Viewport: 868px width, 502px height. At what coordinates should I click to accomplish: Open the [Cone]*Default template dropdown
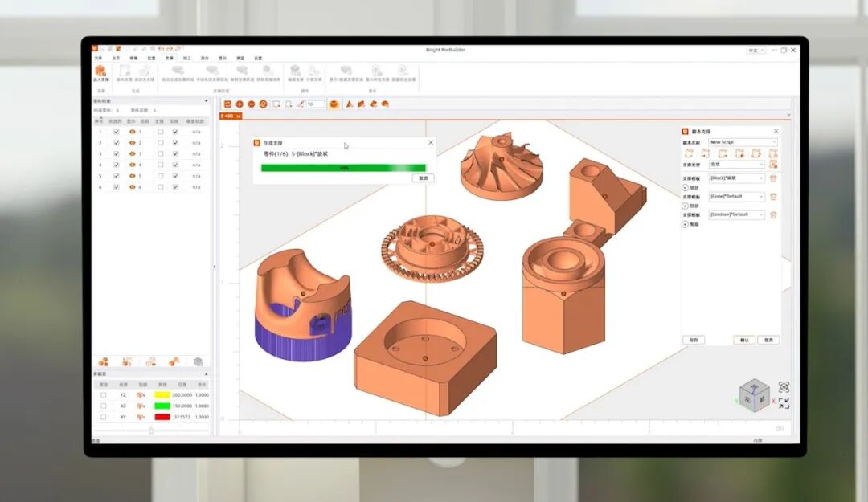click(737, 197)
